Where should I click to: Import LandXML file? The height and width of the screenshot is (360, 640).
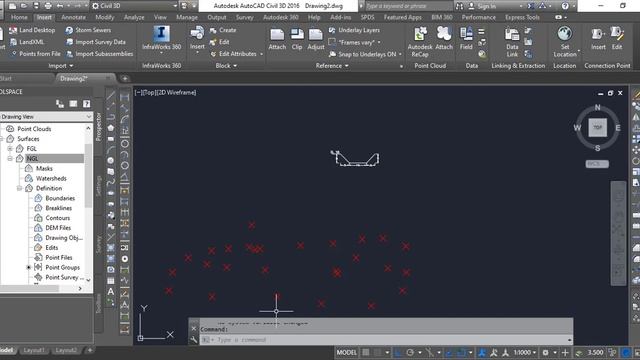27,42
